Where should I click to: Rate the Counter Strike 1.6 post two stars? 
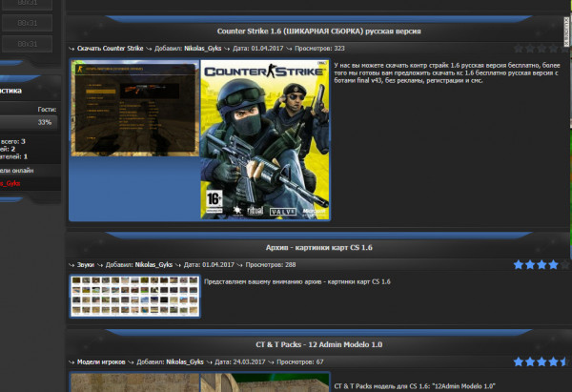(530, 49)
